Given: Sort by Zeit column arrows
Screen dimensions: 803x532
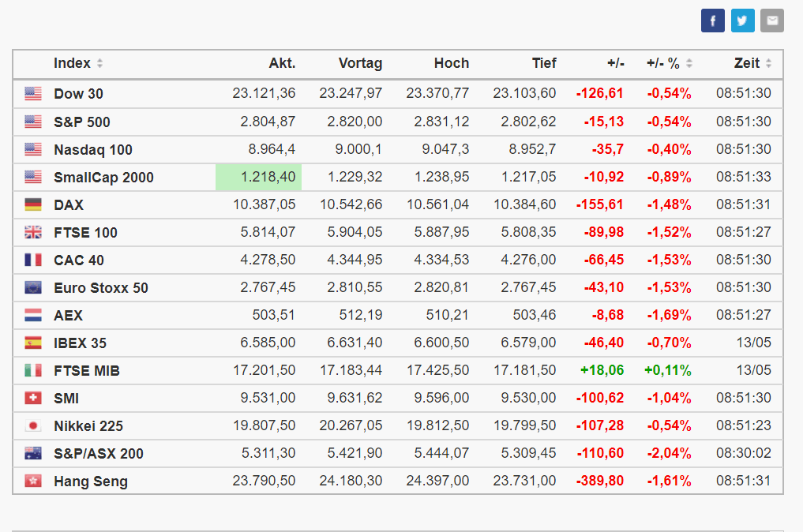Looking at the screenshot, I should (x=768, y=64).
